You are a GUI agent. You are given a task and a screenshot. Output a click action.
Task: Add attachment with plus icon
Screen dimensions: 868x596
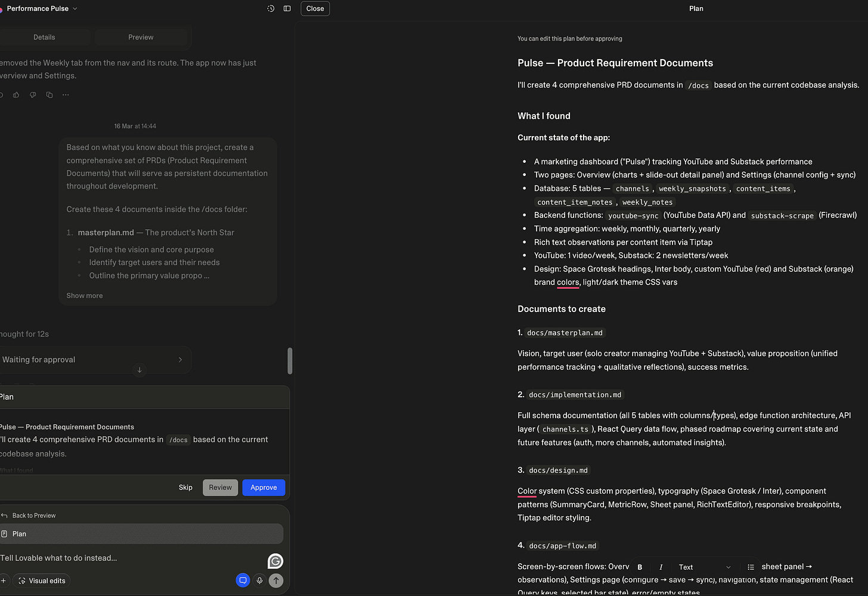[3, 580]
